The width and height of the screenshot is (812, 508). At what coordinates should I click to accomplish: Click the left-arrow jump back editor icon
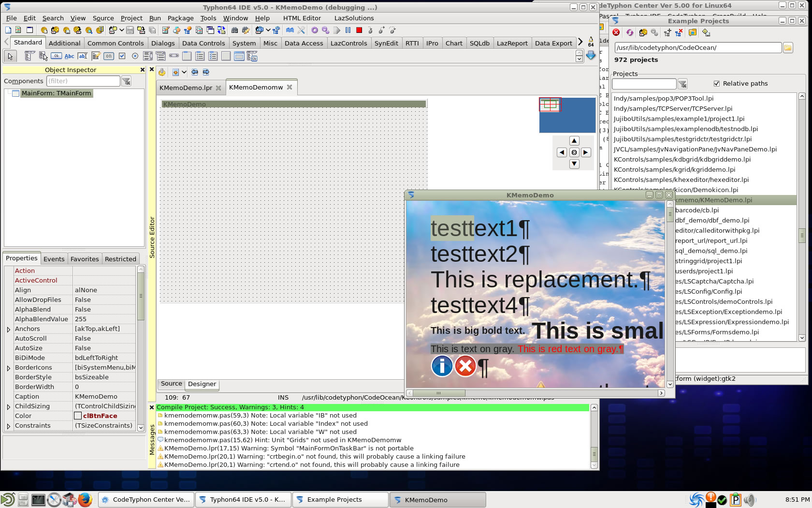click(194, 72)
